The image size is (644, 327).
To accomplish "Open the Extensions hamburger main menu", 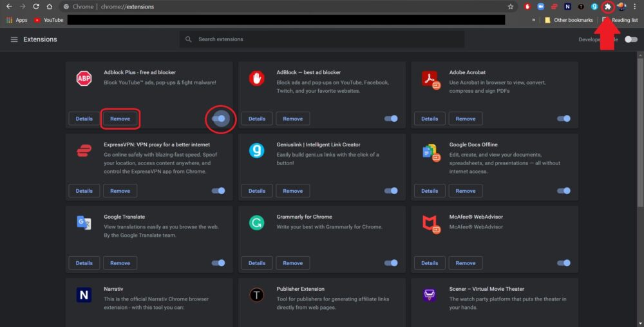I will click(x=14, y=39).
